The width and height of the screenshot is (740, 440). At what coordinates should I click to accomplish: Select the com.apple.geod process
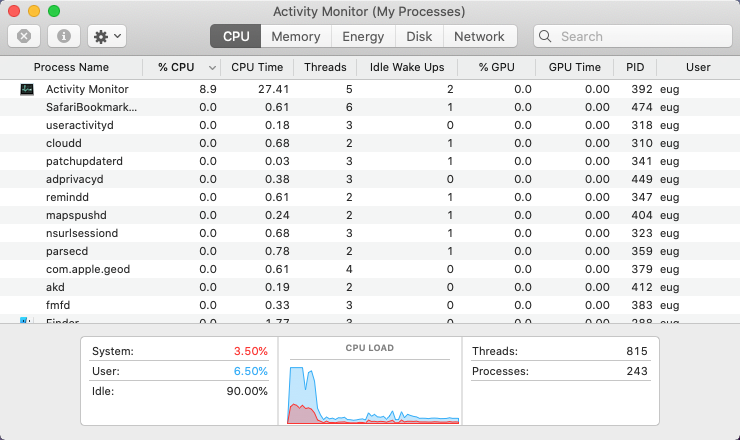tap(370, 269)
